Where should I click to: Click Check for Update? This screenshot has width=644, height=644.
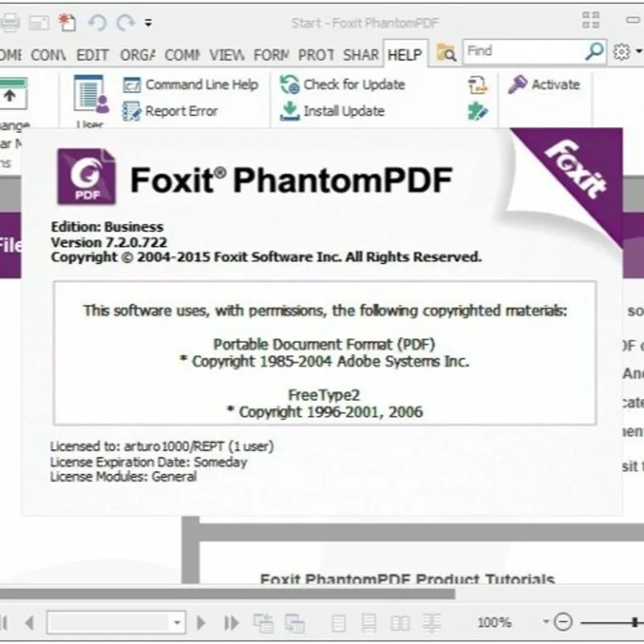tap(343, 85)
